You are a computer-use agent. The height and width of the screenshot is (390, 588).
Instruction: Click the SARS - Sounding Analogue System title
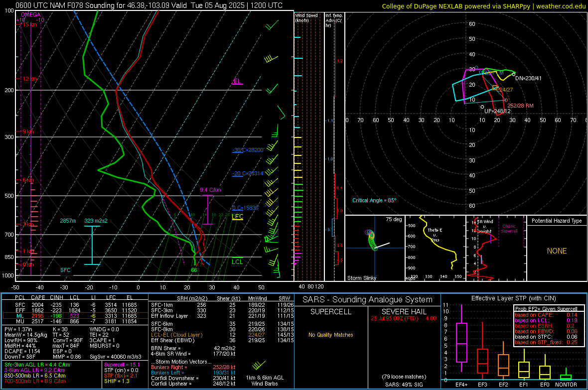[x=367, y=299]
